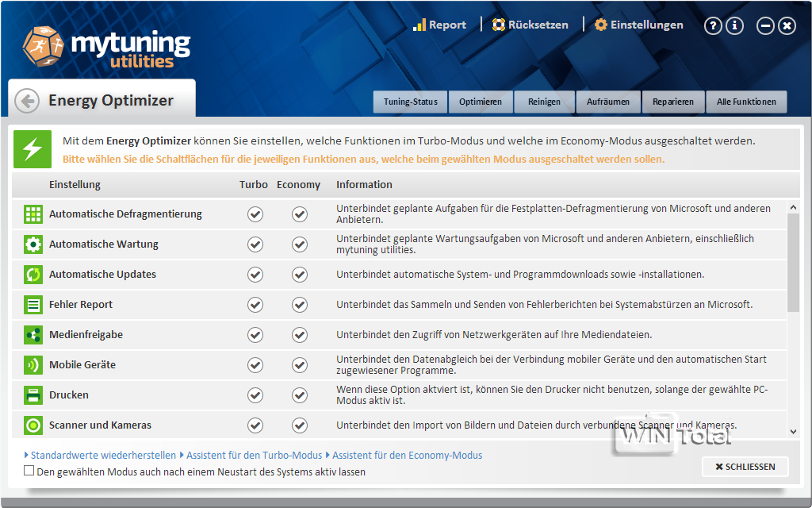Toggle Turbo for Automatische Wartung
812x508 pixels.
click(x=255, y=244)
